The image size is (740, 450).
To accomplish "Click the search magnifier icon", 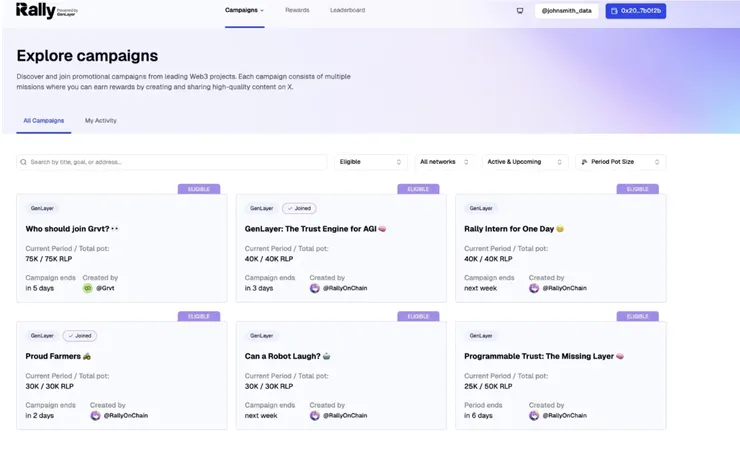I will click(x=23, y=162).
